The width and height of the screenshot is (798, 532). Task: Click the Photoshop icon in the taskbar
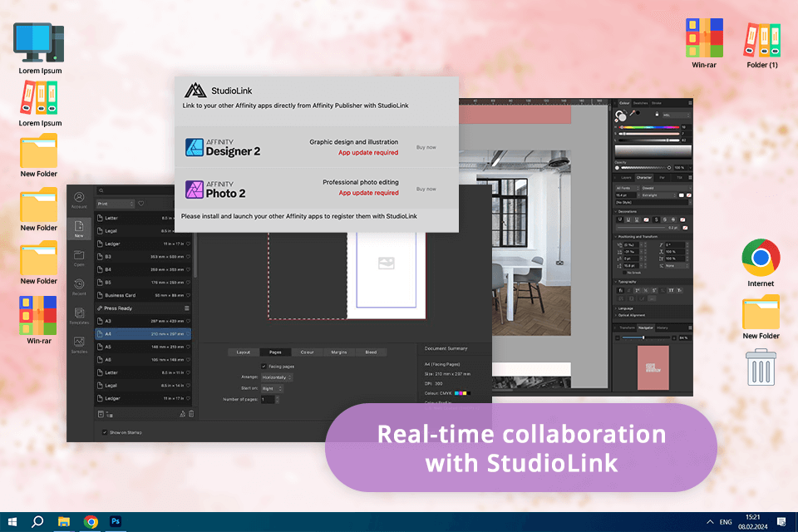pos(116,521)
